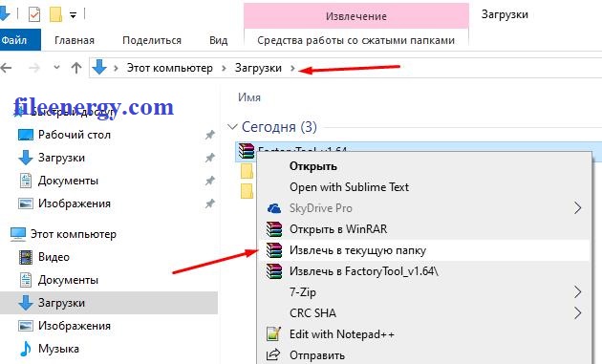This screenshot has height=364, width=602.
Task: Select pinned Изображения in quick access
Action: pos(75,203)
